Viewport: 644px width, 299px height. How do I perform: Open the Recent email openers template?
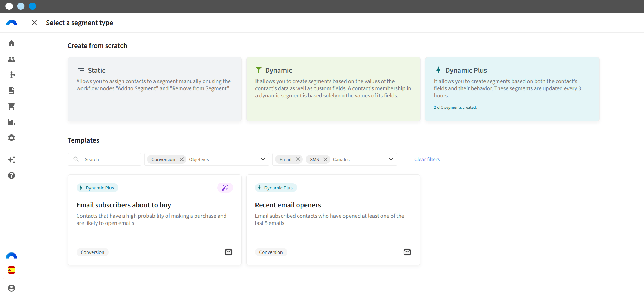(x=333, y=220)
